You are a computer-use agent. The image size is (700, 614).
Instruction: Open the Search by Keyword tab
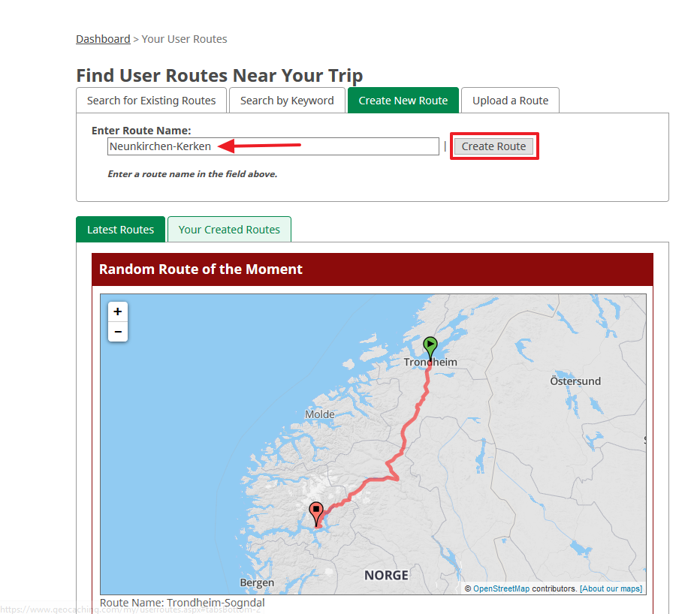287,101
